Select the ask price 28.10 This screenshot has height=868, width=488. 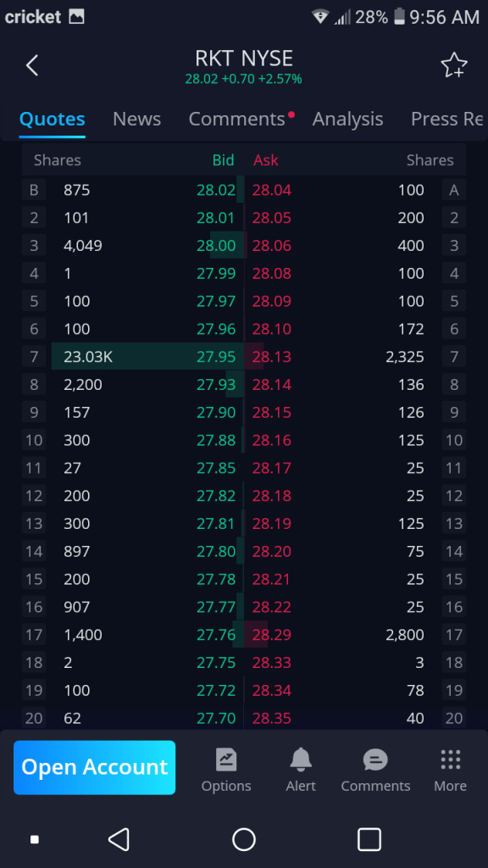pyautogui.click(x=272, y=330)
